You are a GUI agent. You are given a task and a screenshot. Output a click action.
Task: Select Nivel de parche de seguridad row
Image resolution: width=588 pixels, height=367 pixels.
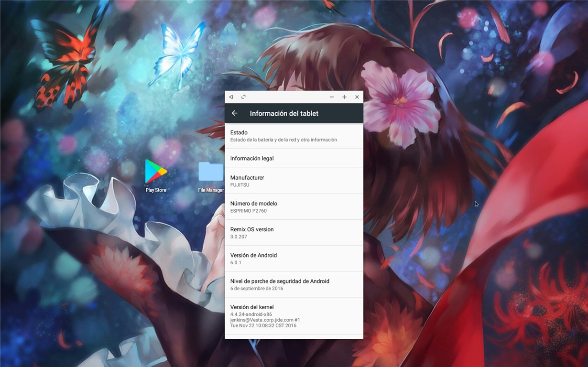(x=294, y=284)
